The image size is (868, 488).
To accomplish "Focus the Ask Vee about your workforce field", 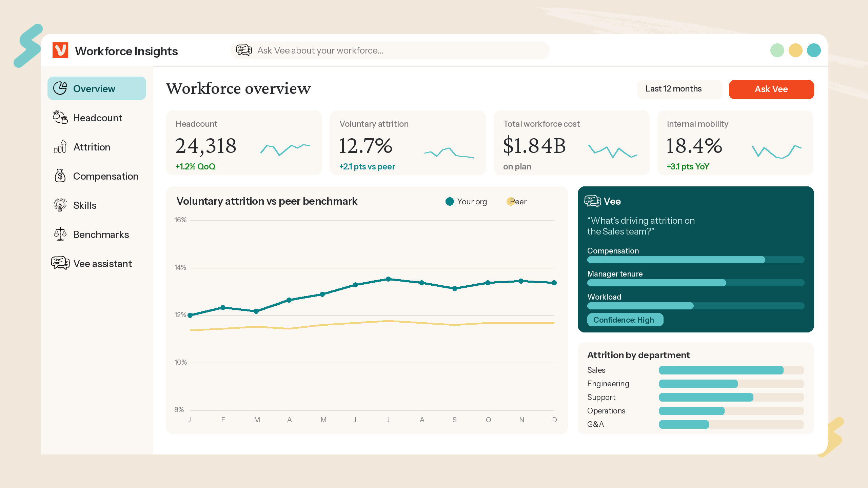I will click(x=390, y=50).
